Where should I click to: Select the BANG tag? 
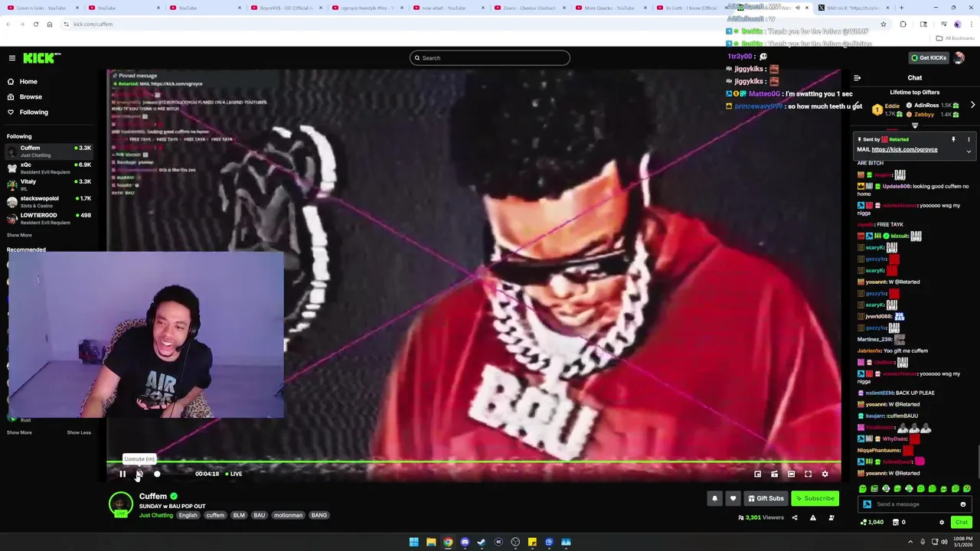pyautogui.click(x=319, y=515)
